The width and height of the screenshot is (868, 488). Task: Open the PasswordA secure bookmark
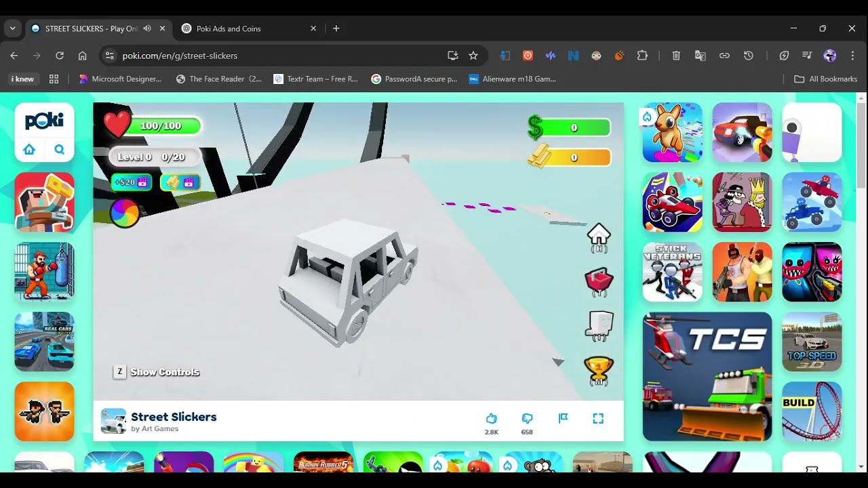[414, 79]
